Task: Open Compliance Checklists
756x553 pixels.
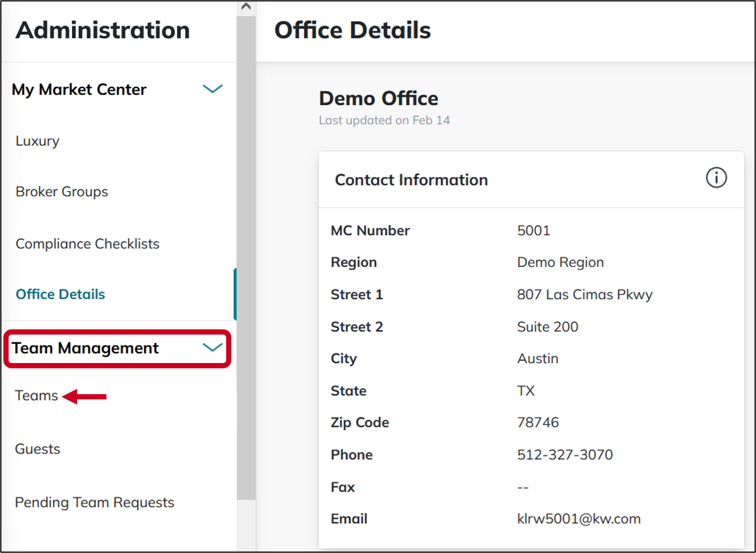Action: [x=87, y=244]
